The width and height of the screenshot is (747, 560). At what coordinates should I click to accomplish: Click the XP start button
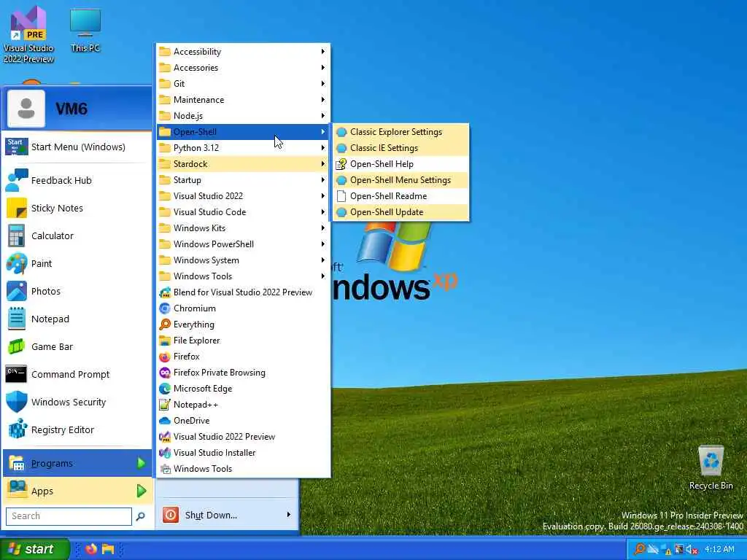tap(34, 549)
